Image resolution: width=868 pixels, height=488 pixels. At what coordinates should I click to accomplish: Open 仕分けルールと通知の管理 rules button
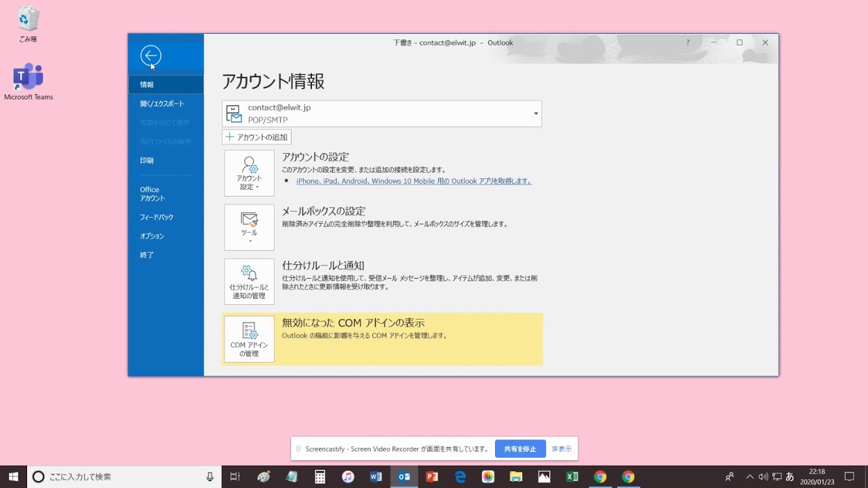tap(250, 282)
